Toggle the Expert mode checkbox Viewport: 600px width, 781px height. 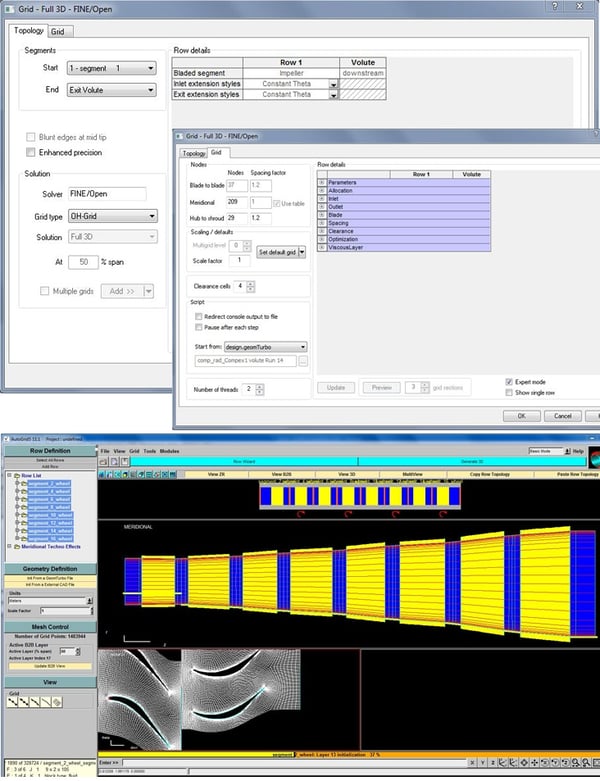tap(511, 381)
